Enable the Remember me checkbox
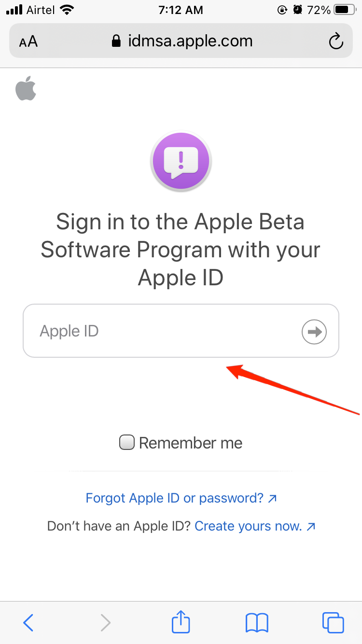This screenshot has height=644, width=362. (x=126, y=443)
